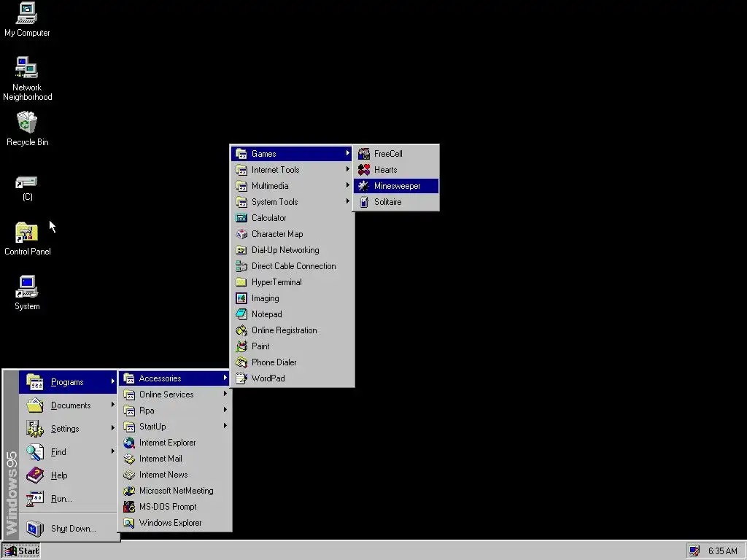Expand the Internet Tools submenu arrow
The width and height of the screenshot is (747, 560).
pyautogui.click(x=348, y=169)
